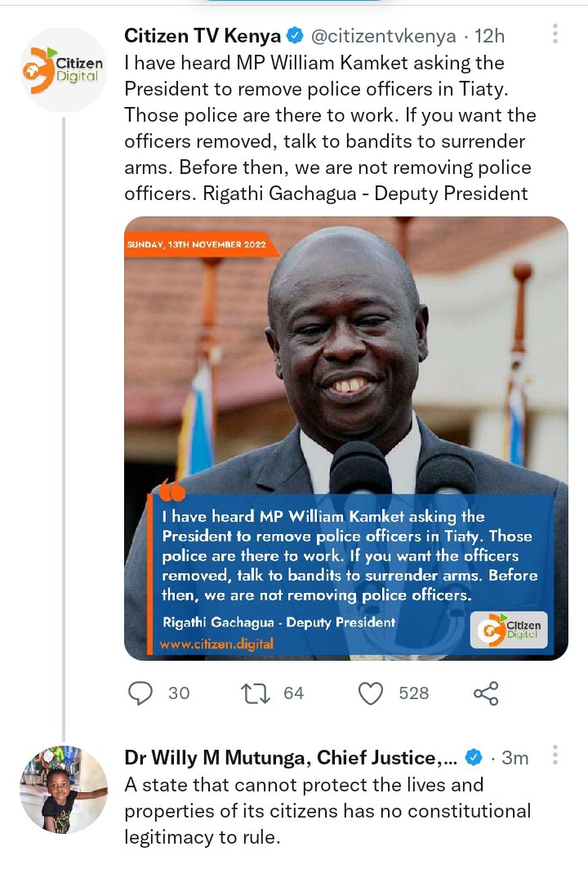Image resolution: width=588 pixels, height=869 pixels.
Task: Retweet the Citizen TV Kenya post
Action: pos(256,693)
